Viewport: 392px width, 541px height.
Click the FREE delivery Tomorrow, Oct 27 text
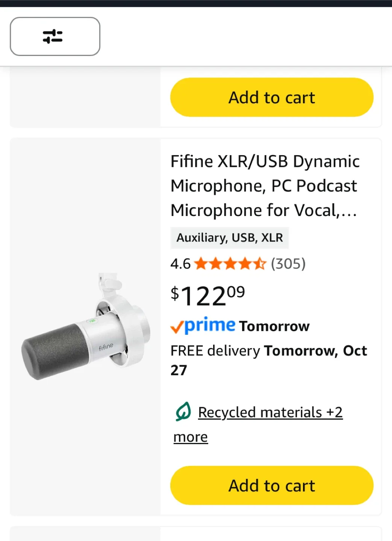(x=268, y=360)
